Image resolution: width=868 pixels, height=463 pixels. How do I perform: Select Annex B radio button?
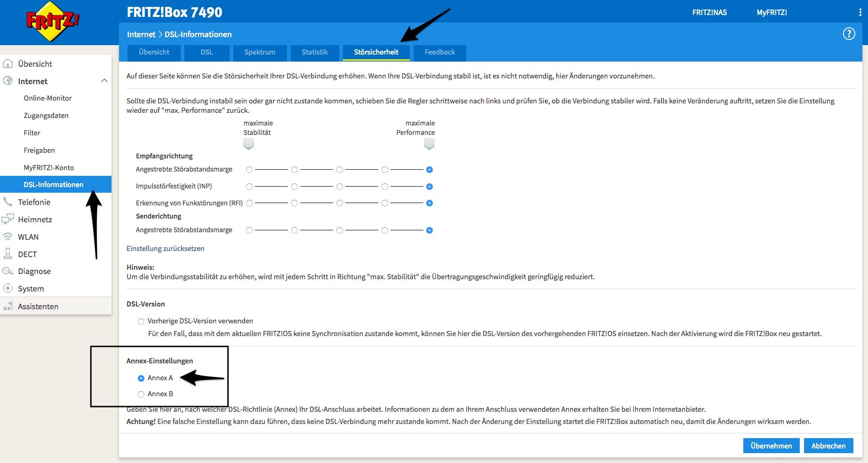click(141, 394)
